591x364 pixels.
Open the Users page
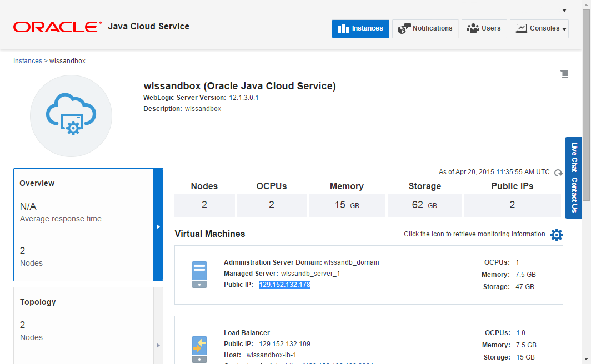point(484,29)
